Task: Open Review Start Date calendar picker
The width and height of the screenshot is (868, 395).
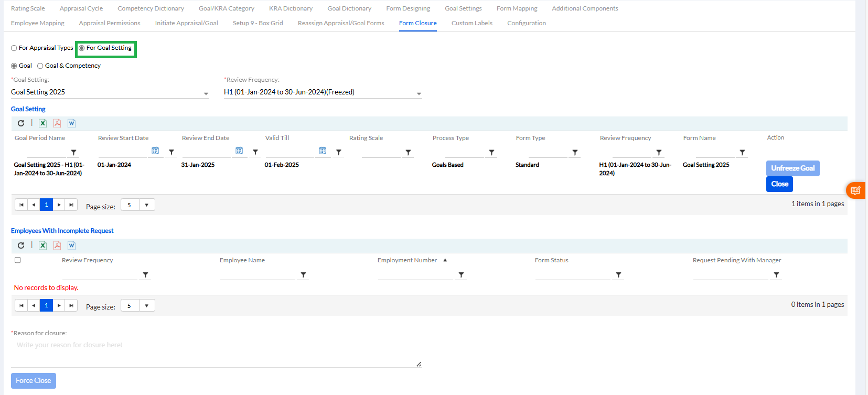Action: (155, 151)
